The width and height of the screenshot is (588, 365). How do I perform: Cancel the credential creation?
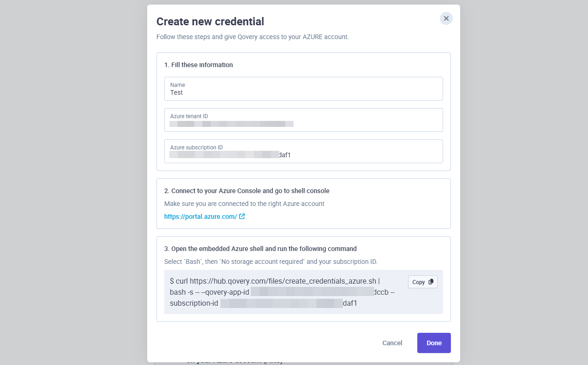pyautogui.click(x=392, y=343)
